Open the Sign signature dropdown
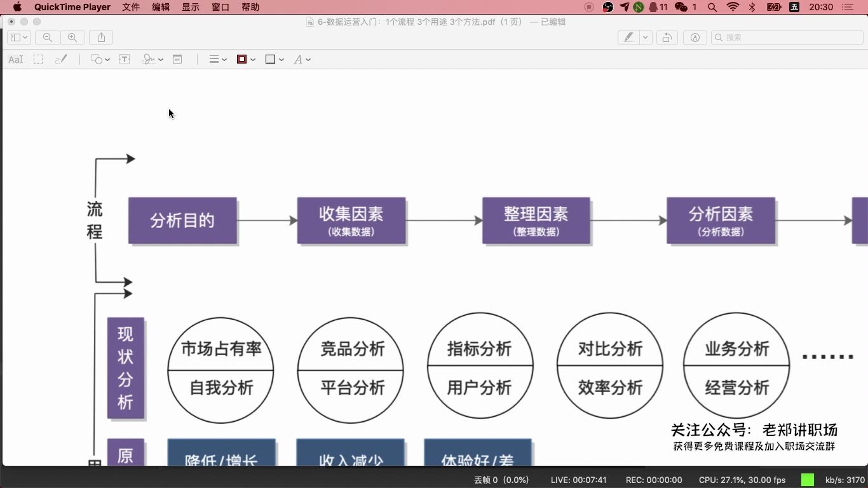868x488 pixels. click(x=153, y=59)
